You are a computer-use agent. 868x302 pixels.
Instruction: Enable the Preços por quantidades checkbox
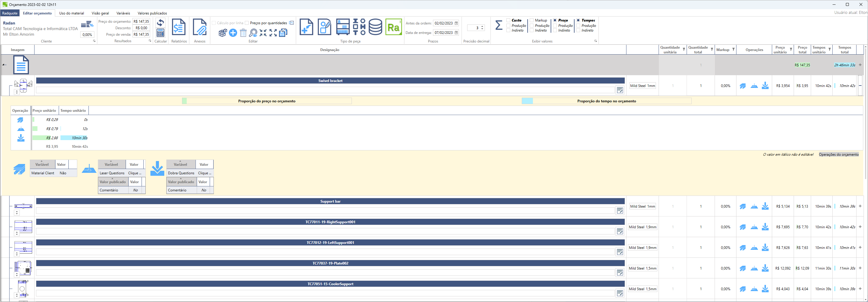point(247,23)
